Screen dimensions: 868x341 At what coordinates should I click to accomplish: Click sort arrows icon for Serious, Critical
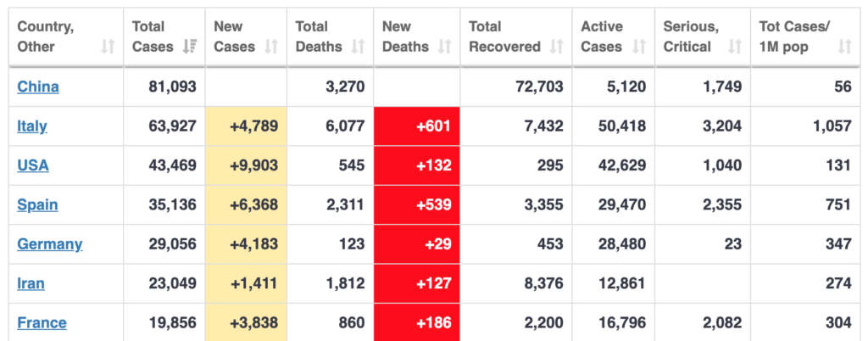pos(735,47)
